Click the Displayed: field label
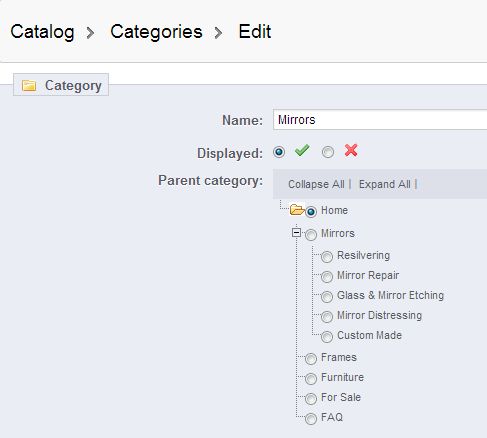This screenshot has width=487, height=438. point(230,153)
